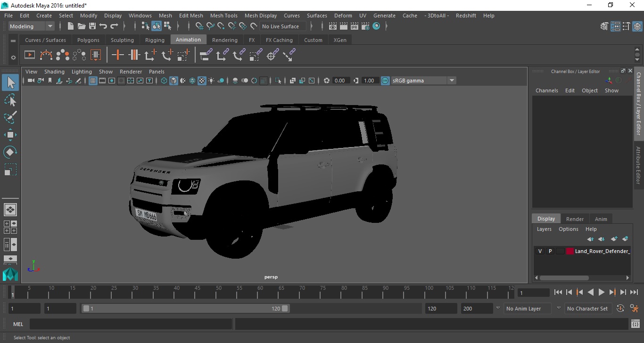The height and width of the screenshot is (343, 644).
Task: Click the Land_Rover_Defender layer color swatch
Action: tap(570, 251)
